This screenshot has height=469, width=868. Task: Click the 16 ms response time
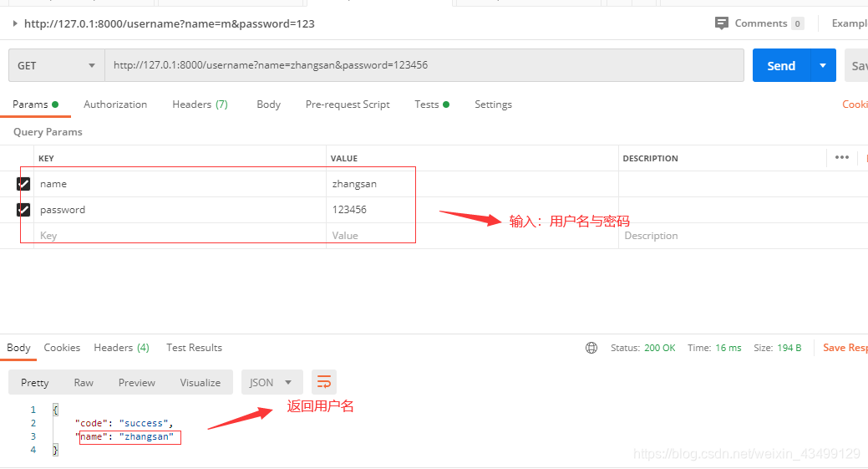728,348
